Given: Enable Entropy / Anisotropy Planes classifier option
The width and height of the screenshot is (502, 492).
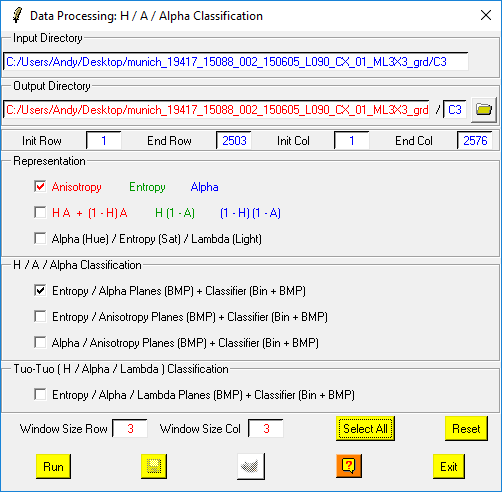Looking at the screenshot, I should point(40,316).
